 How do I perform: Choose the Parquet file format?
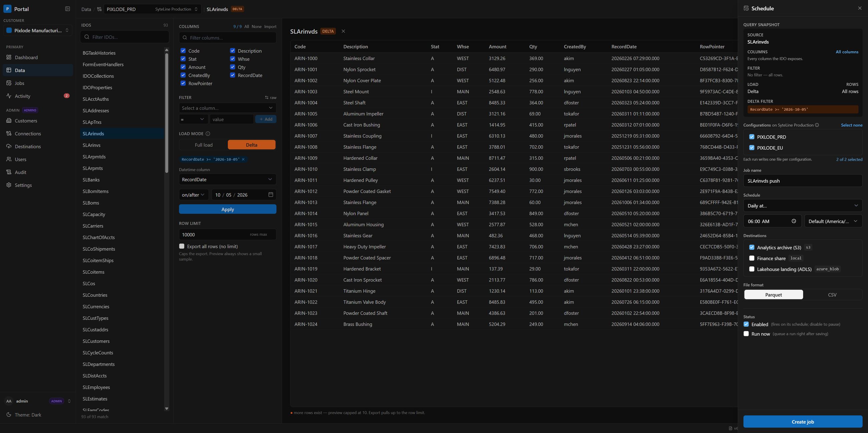773,294
